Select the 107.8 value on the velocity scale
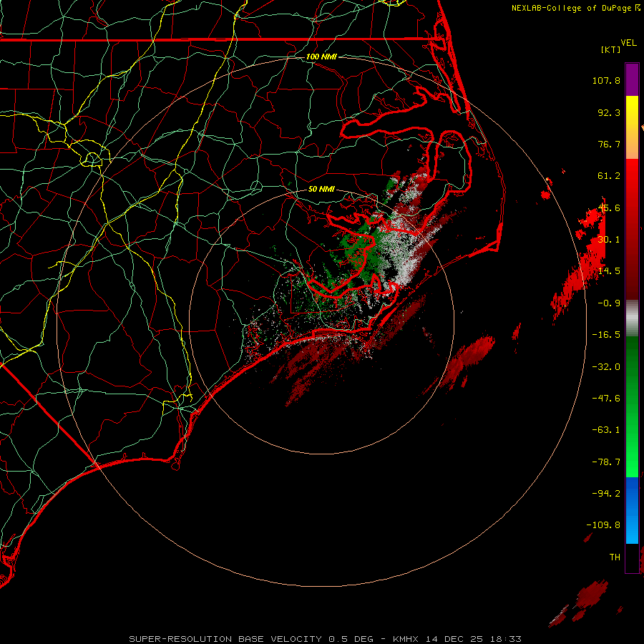Screen dimensions: 644x644 606,80
